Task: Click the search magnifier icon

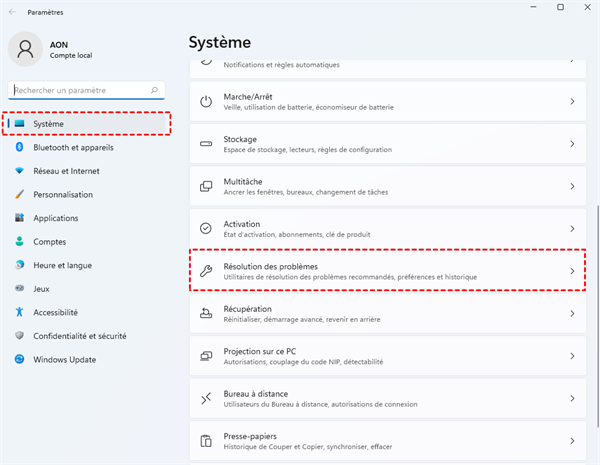Action: 154,90
